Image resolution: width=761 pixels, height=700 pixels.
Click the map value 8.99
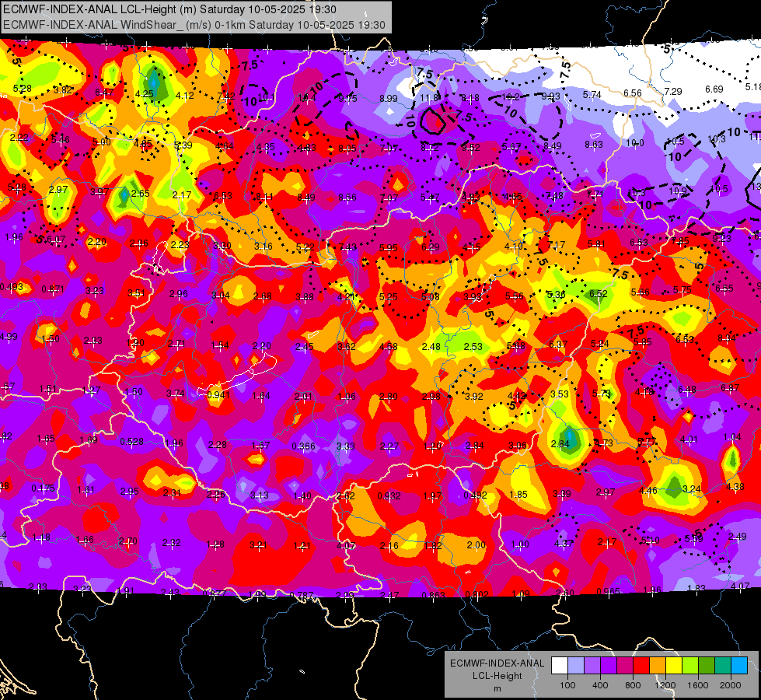(x=389, y=98)
